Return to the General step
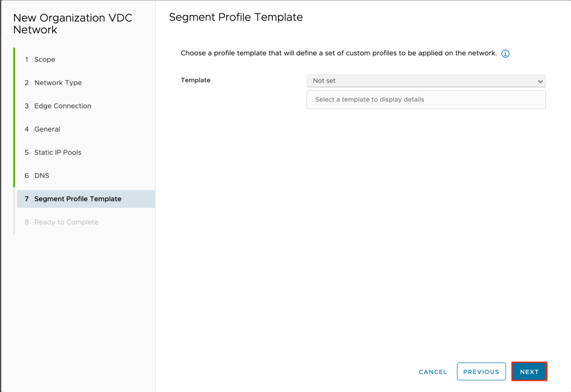 pyautogui.click(x=47, y=129)
